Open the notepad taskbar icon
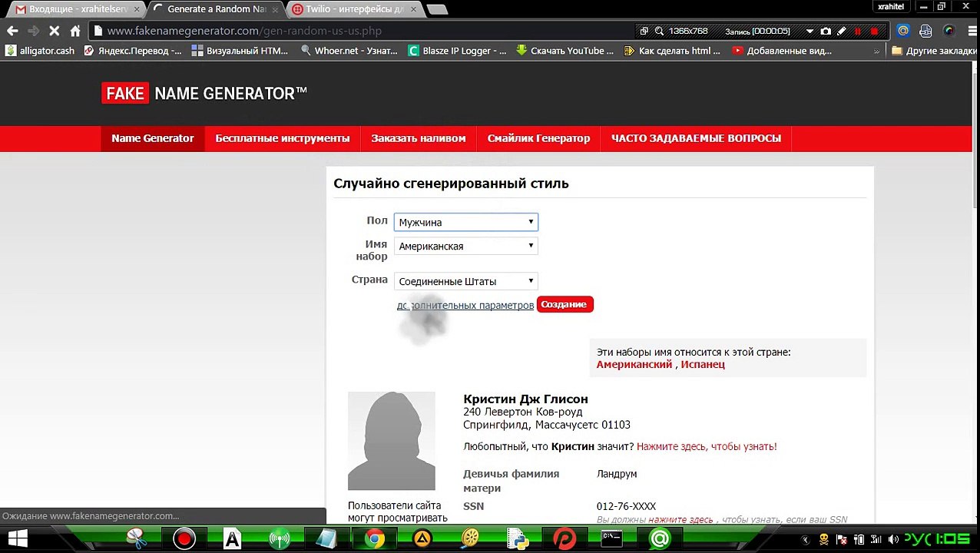 coord(326,539)
